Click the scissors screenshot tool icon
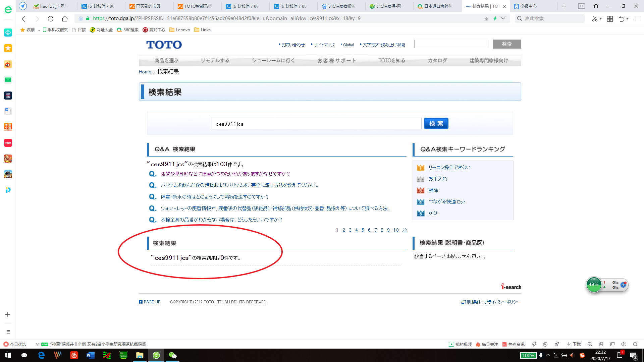The image size is (644, 362). pos(595,19)
